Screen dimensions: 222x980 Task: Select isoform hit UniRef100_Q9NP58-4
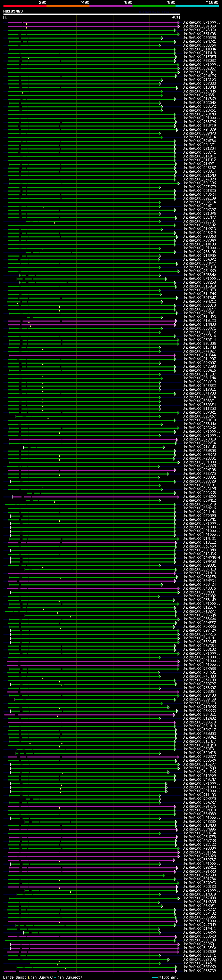click(202, 558)
